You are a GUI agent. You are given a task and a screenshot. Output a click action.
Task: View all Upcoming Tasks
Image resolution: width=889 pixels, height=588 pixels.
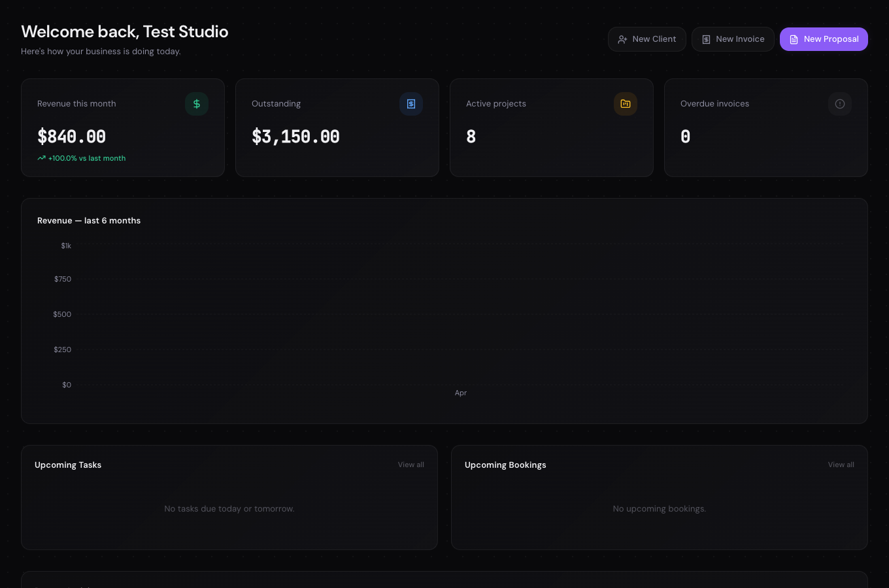pos(411,465)
